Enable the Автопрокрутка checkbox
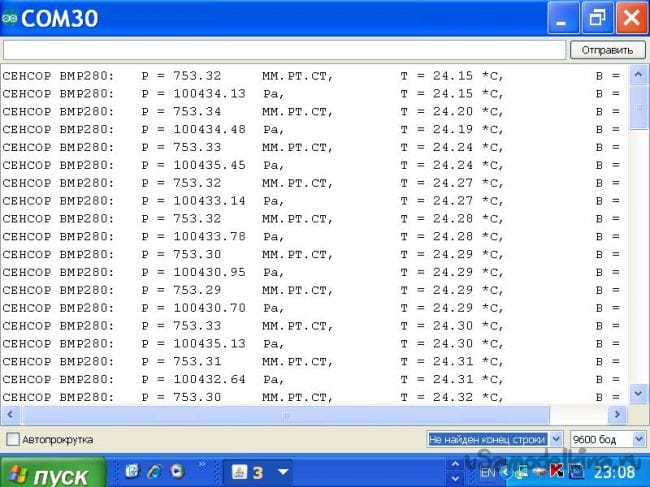This screenshot has width=650, height=487. click(x=12, y=439)
